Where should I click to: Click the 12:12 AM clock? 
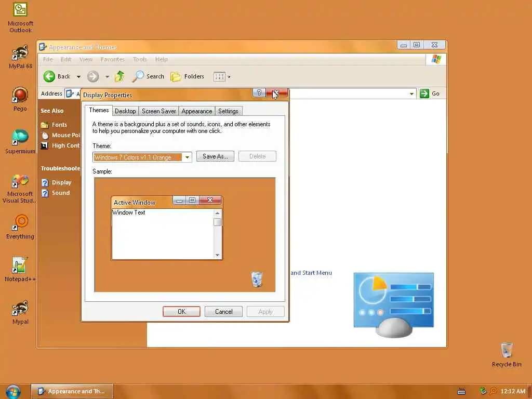(x=513, y=391)
